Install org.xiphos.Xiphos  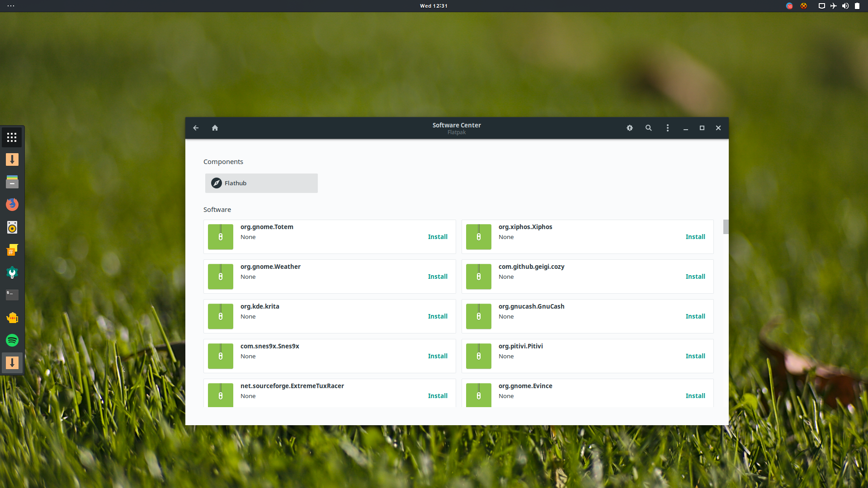pyautogui.click(x=695, y=237)
